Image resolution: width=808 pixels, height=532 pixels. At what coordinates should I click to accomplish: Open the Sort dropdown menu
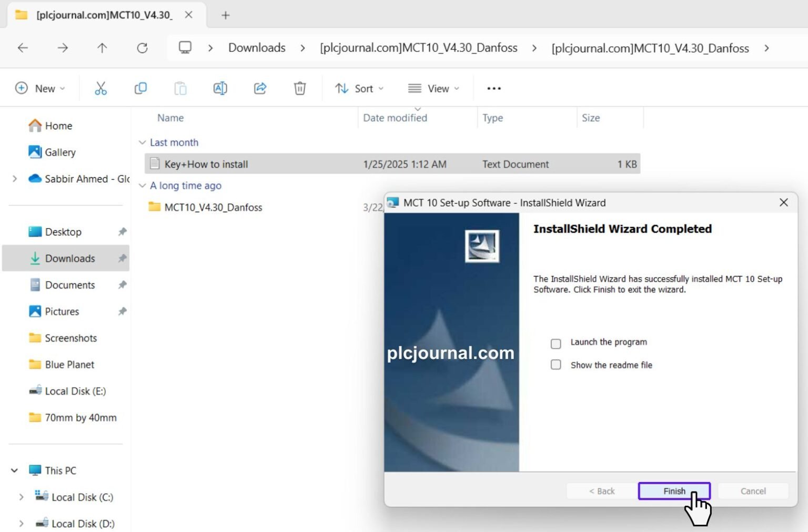click(x=359, y=88)
